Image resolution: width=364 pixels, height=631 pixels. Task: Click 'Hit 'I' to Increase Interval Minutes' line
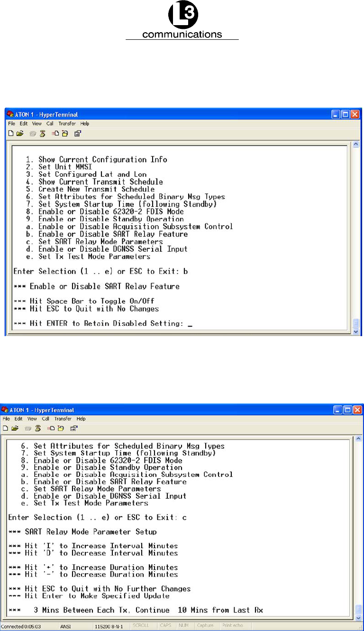tap(93, 546)
